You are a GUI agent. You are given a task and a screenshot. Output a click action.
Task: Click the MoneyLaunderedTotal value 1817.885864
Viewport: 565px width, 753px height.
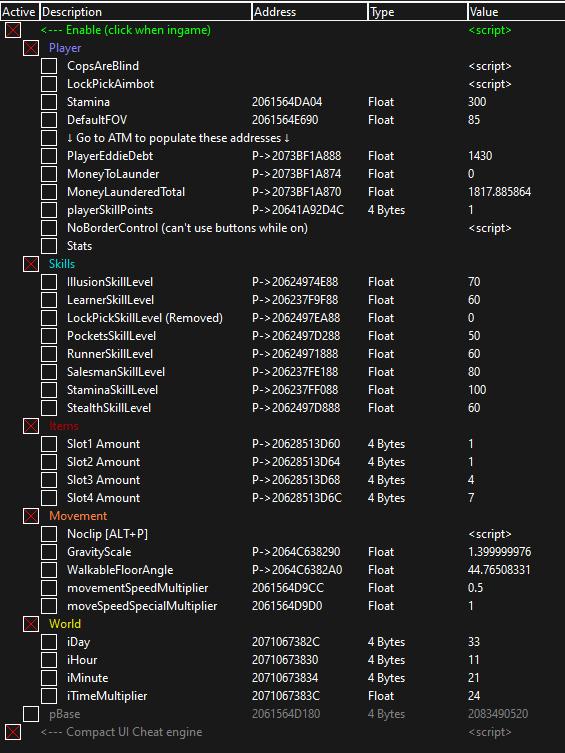[x=500, y=192]
